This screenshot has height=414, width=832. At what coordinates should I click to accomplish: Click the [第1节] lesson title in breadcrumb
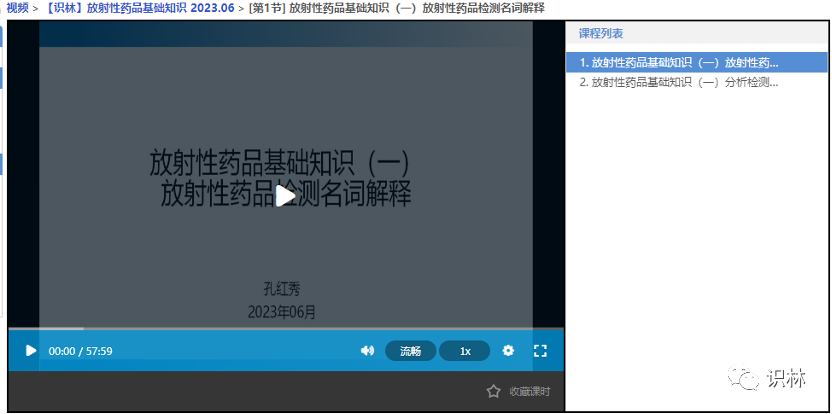[396, 8]
